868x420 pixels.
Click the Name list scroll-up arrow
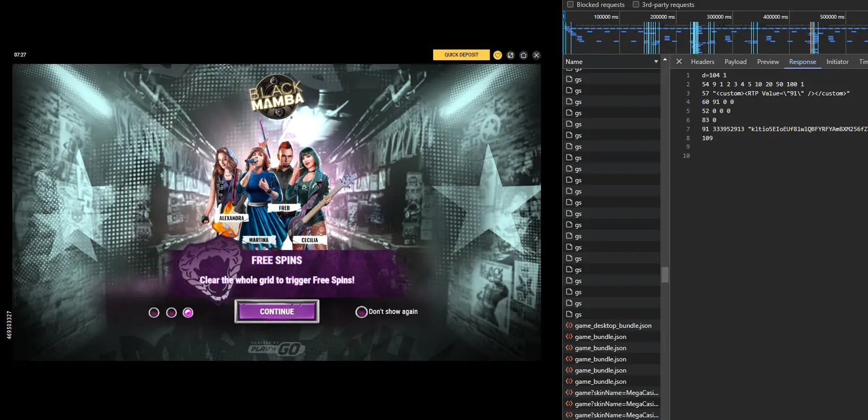pyautogui.click(x=665, y=59)
